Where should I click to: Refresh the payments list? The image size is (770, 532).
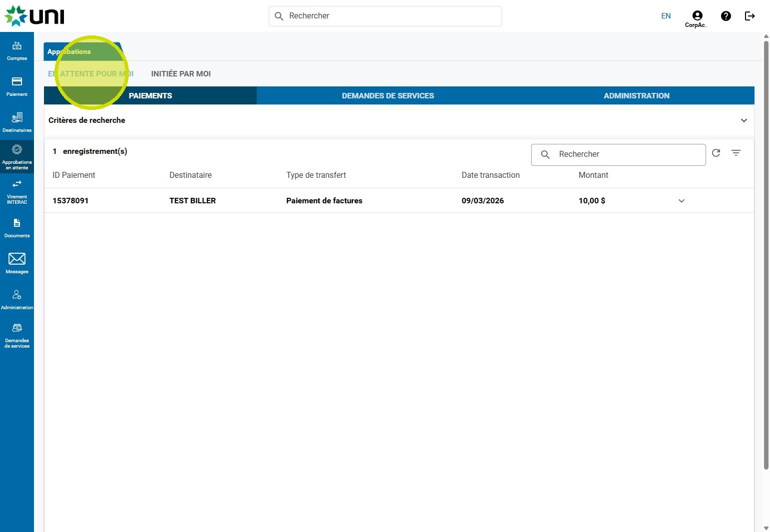click(x=716, y=153)
